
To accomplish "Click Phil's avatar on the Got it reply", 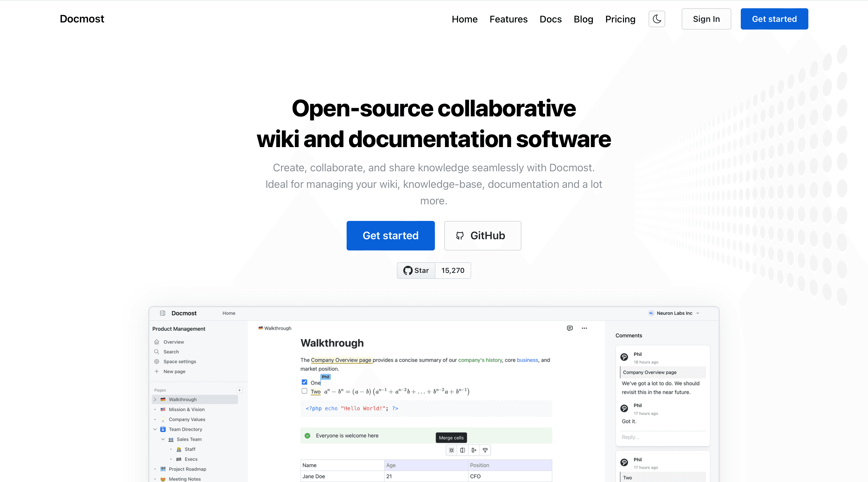I will [x=624, y=408].
